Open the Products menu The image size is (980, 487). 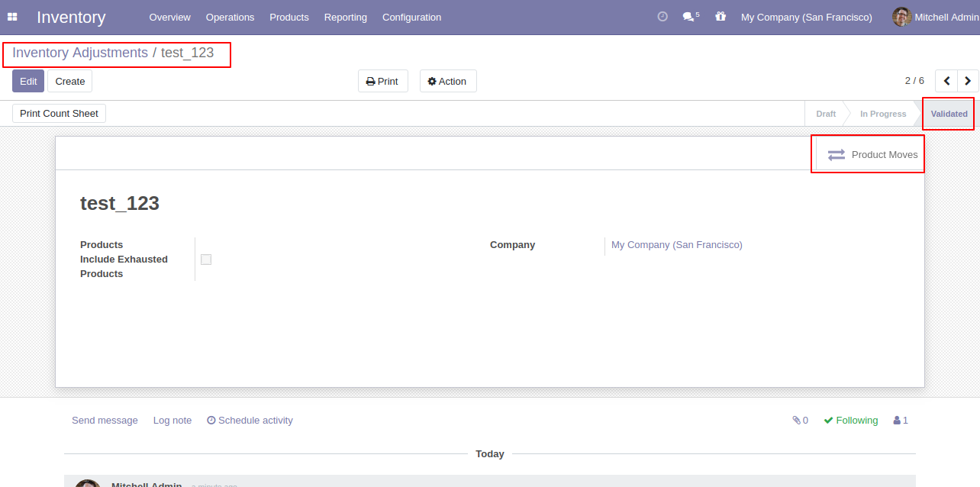coord(289,17)
